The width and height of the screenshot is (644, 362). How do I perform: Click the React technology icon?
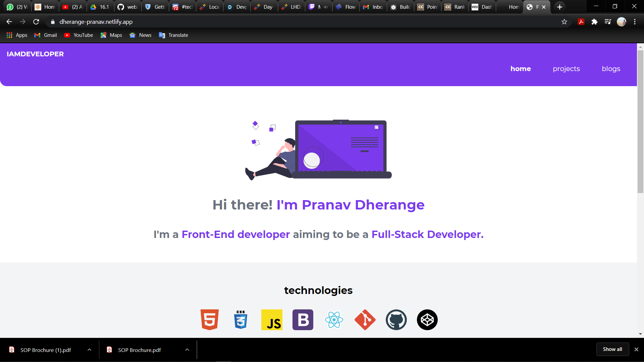pyautogui.click(x=334, y=320)
